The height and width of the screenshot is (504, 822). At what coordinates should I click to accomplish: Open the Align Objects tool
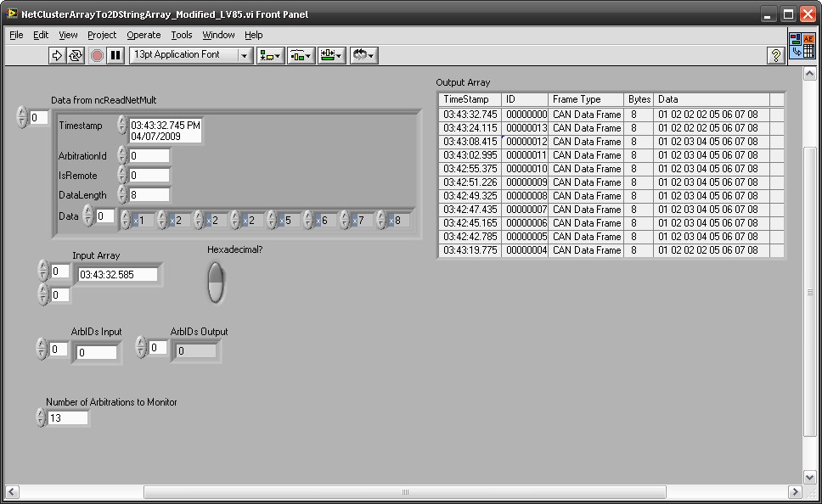tap(272, 55)
